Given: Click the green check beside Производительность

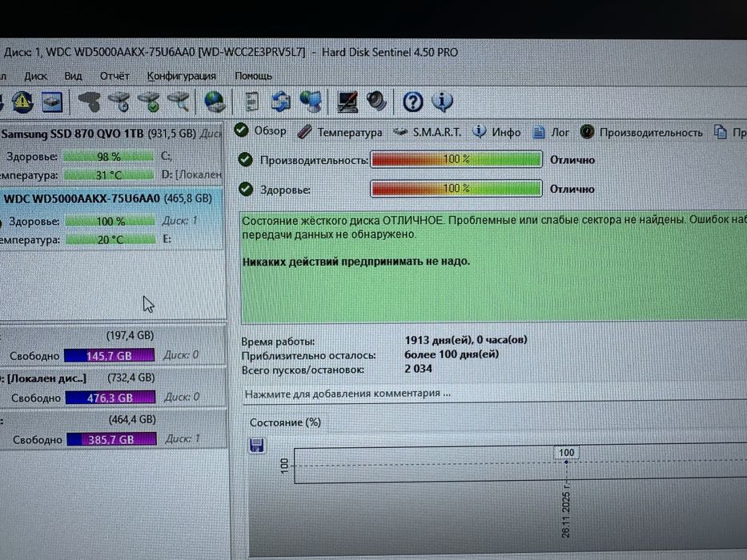Looking at the screenshot, I should (245, 159).
